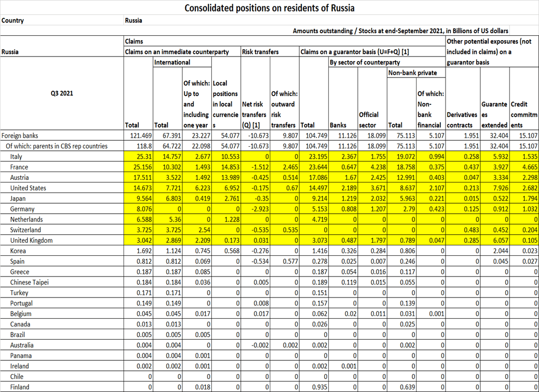539x392 pixels.
Task: Click the 'Foreign banks' row label
Action: (x=19, y=136)
